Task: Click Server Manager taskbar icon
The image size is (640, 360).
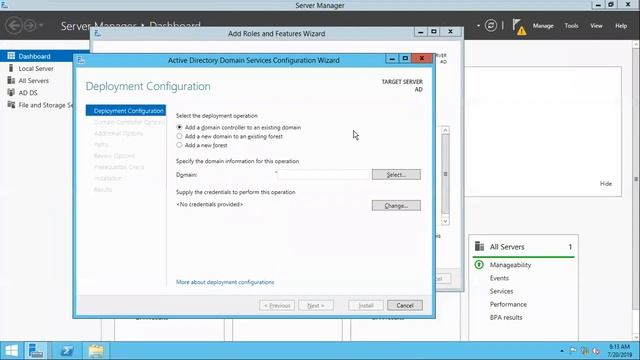Action: [36, 351]
